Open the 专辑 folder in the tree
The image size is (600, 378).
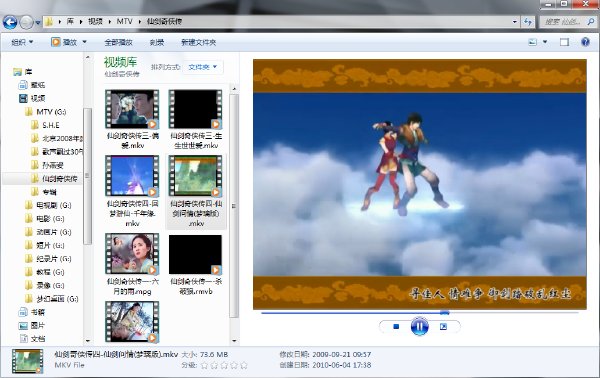44,192
